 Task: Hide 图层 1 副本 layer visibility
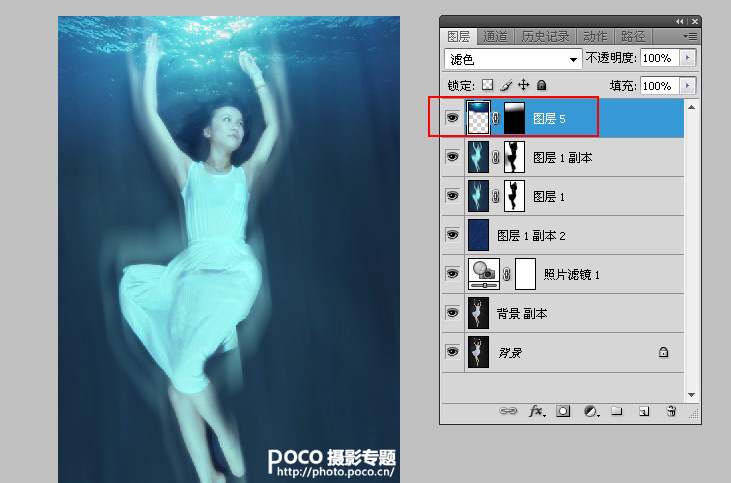452,157
